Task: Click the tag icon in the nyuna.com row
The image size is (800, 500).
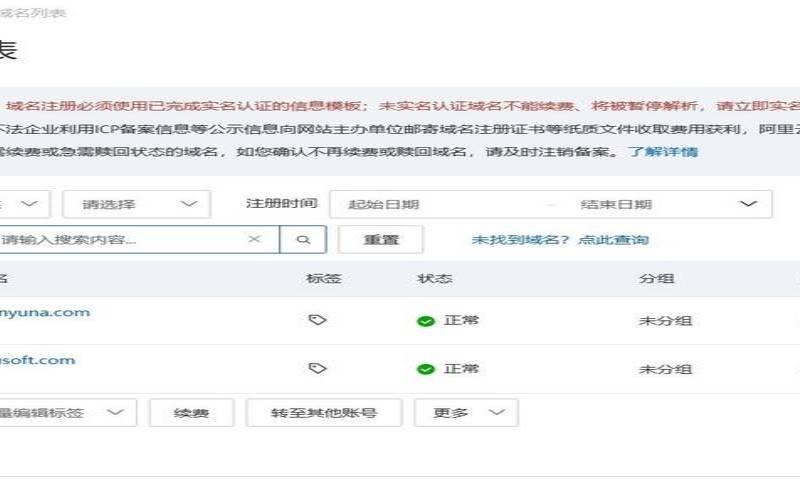Action: [317, 320]
